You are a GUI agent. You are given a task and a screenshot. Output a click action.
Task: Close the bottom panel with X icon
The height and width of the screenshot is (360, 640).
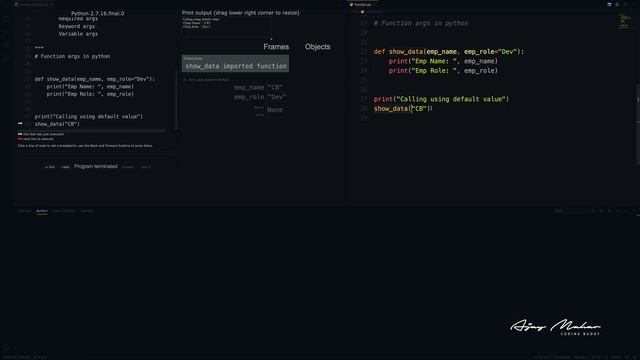click(x=634, y=211)
